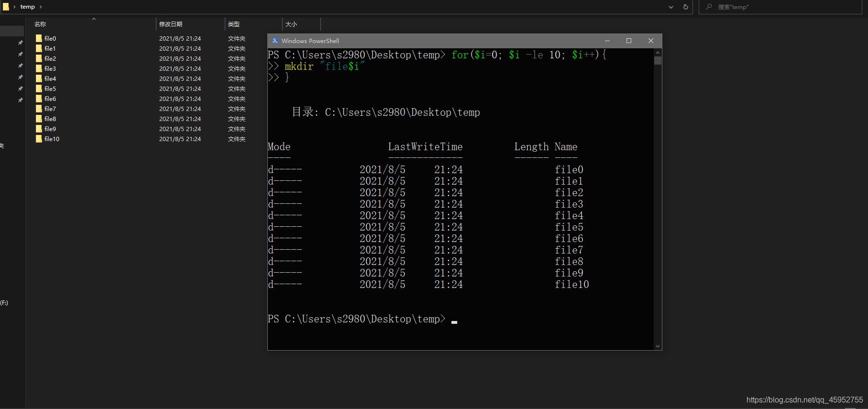Click the 文件夹 type cell of file1
Image resolution: width=868 pixels, height=409 pixels.
coord(237,48)
